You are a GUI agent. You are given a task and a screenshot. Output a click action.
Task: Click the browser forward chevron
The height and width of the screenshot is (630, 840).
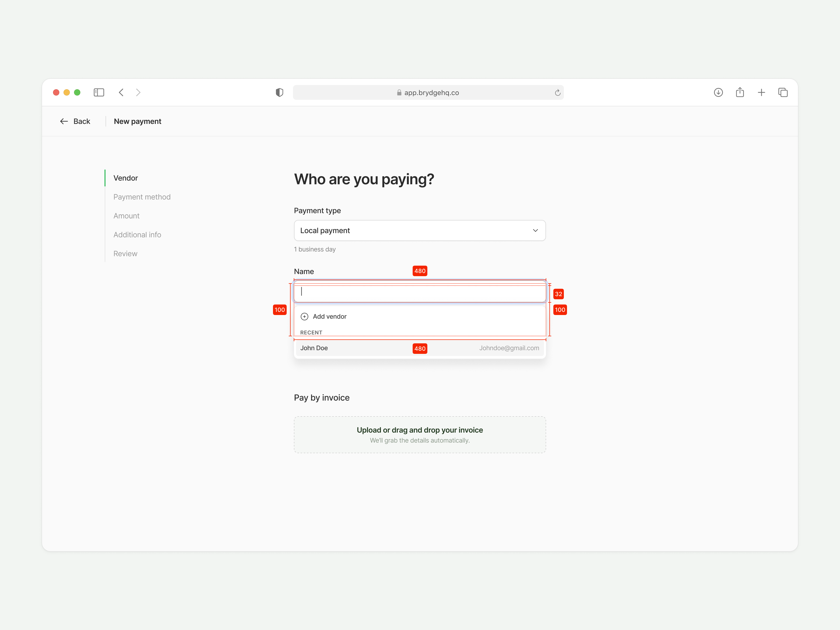(x=138, y=92)
